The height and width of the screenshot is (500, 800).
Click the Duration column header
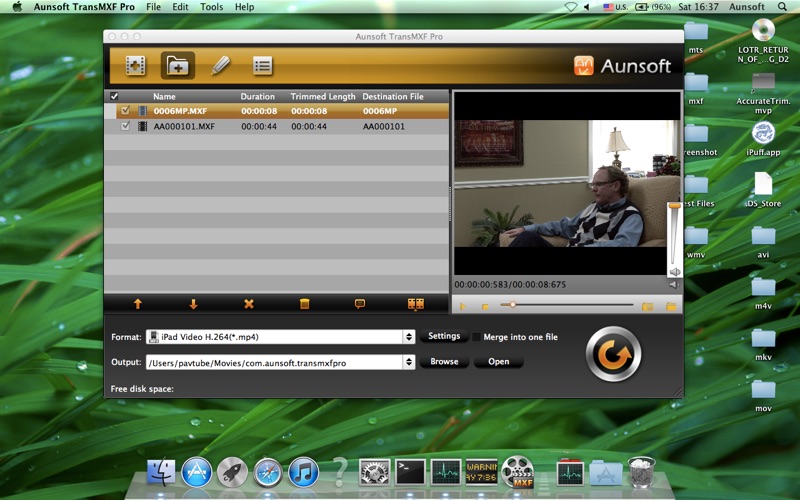[258, 96]
